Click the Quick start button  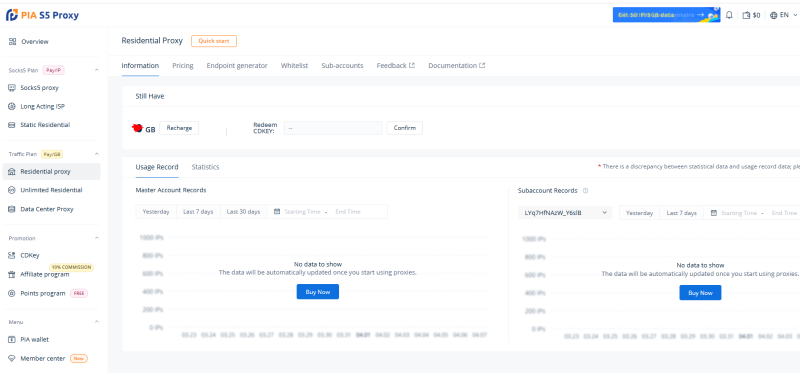(x=214, y=41)
